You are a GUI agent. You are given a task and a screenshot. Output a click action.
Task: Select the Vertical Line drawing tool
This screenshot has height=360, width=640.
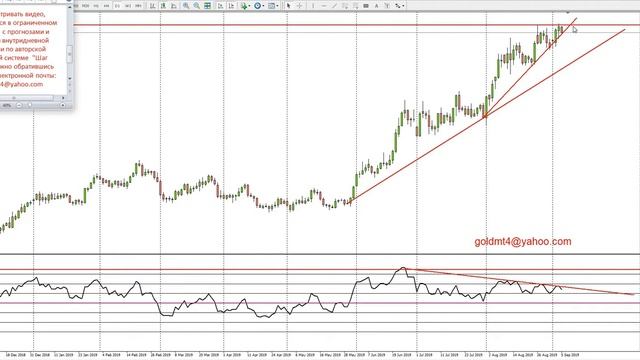click(313, 6)
